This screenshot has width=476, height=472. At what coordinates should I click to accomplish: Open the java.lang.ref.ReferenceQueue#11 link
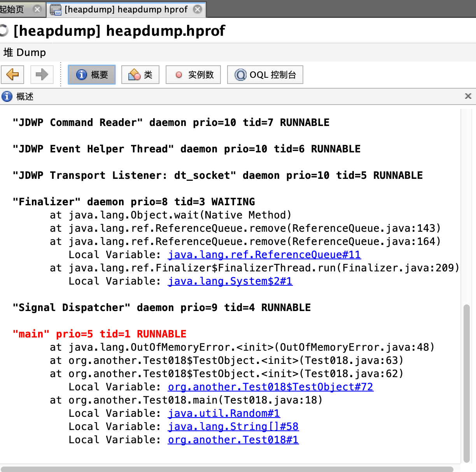tap(264, 255)
